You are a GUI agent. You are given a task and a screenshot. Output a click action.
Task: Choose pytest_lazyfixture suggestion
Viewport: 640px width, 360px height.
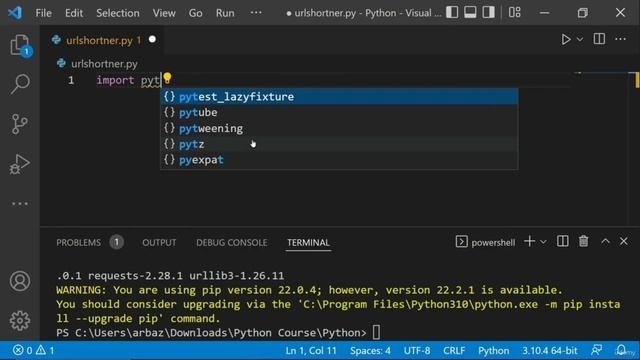click(x=339, y=97)
